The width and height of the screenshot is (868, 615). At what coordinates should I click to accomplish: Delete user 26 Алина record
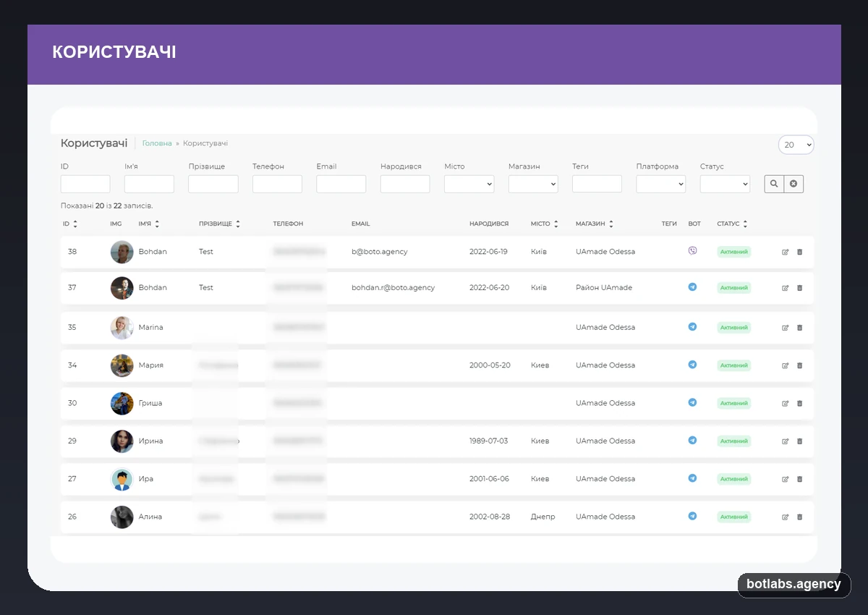tap(799, 517)
